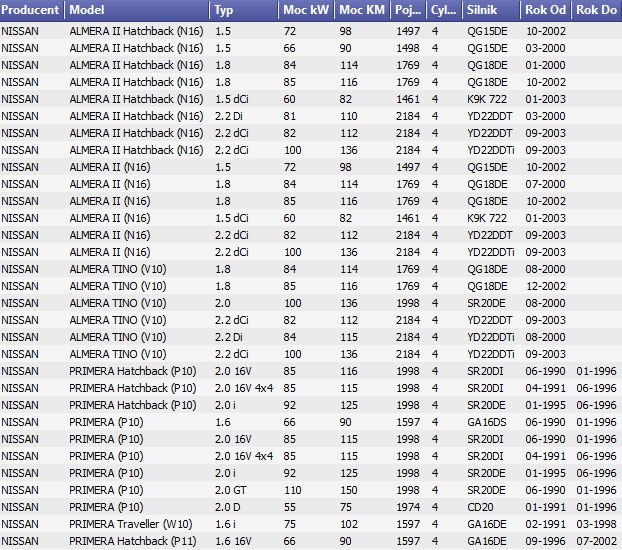Select PRIMERA Hatchback (P10) 2.0 16V 4x4 type
This screenshot has height=550, width=622.
244,388
